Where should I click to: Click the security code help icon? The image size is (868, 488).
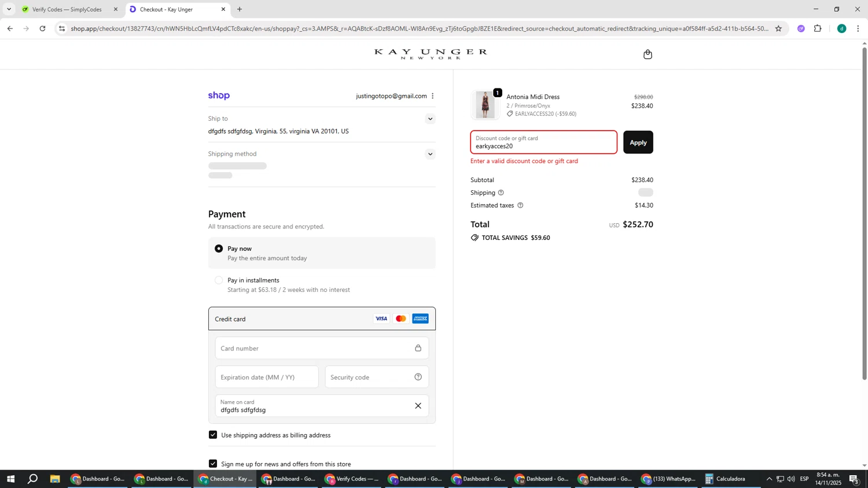point(418,377)
